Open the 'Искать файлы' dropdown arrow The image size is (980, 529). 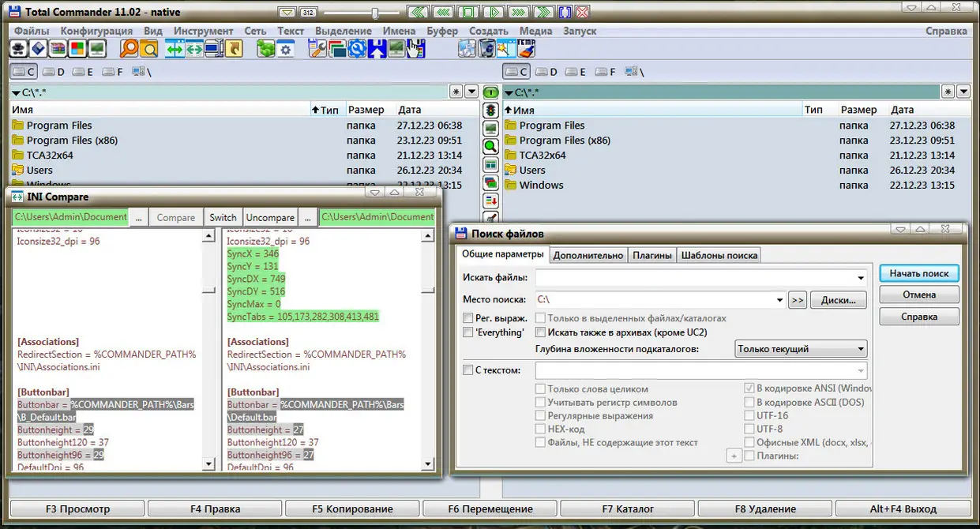point(861,278)
